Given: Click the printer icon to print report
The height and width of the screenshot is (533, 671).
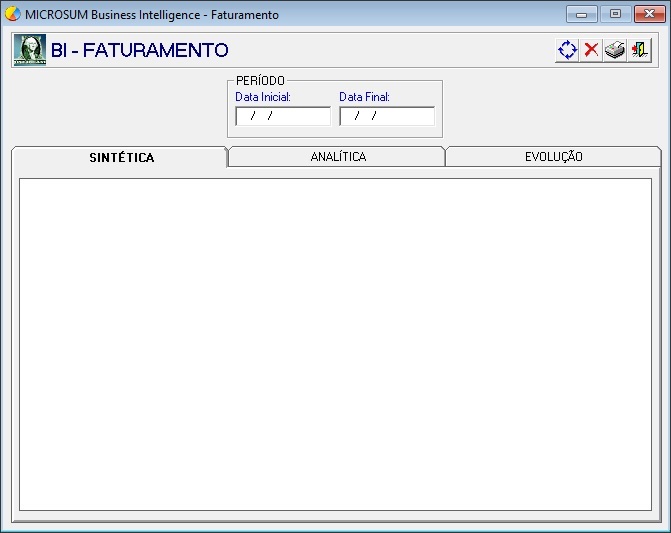Looking at the screenshot, I should click(x=615, y=50).
